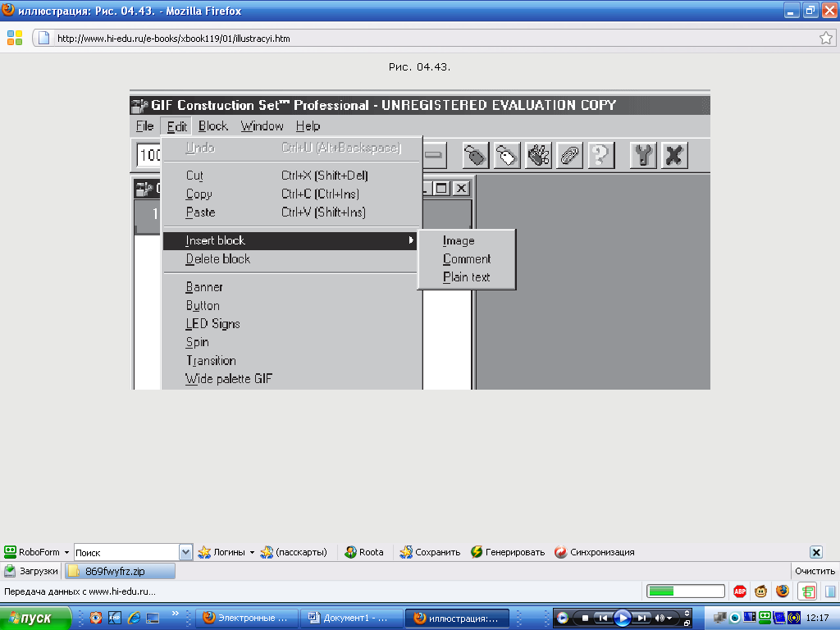Open the File menu
The width and height of the screenshot is (840, 630).
pyautogui.click(x=144, y=126)
